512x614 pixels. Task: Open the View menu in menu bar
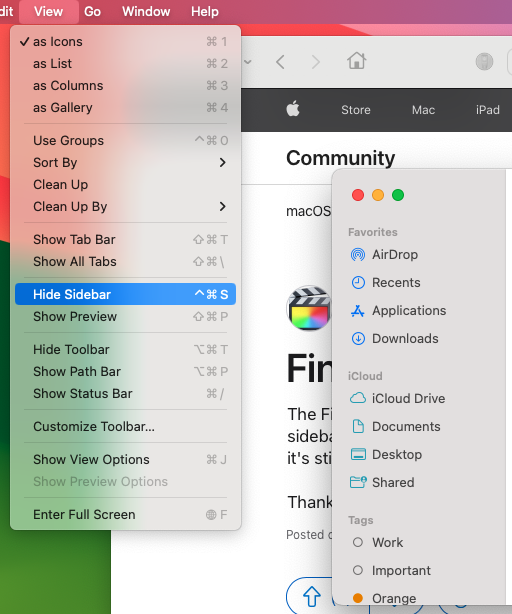49,11
